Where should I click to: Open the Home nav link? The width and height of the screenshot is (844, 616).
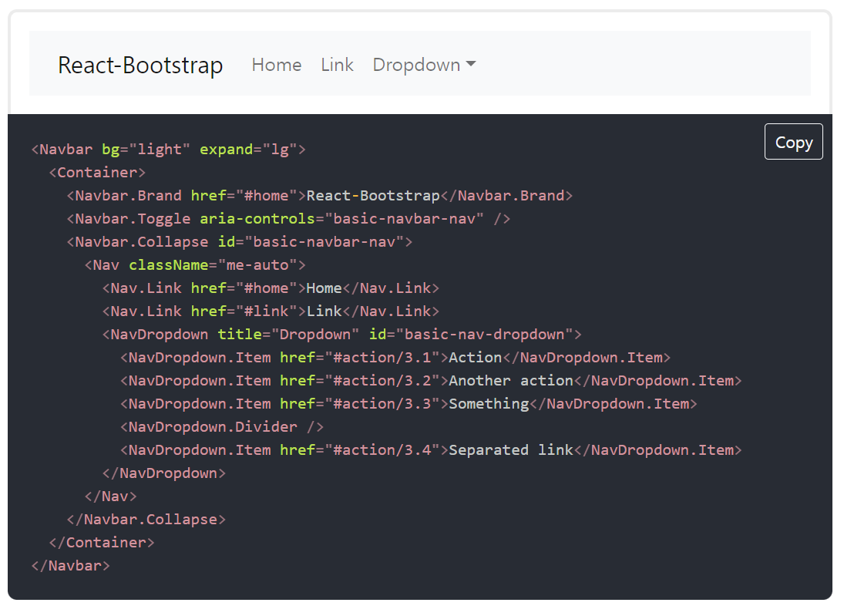pos(277,66)
